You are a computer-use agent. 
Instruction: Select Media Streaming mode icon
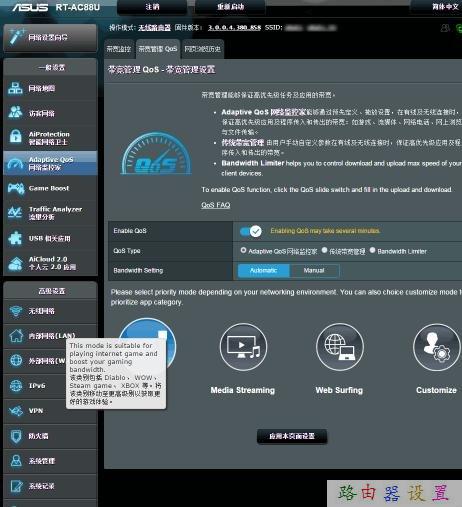pyautogui.click(x=243, y=347)
